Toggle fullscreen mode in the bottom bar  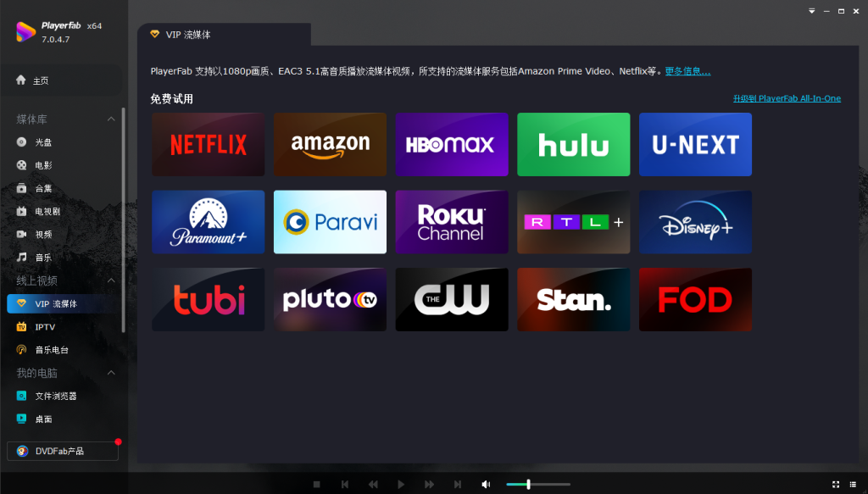(x=836, y=484)
